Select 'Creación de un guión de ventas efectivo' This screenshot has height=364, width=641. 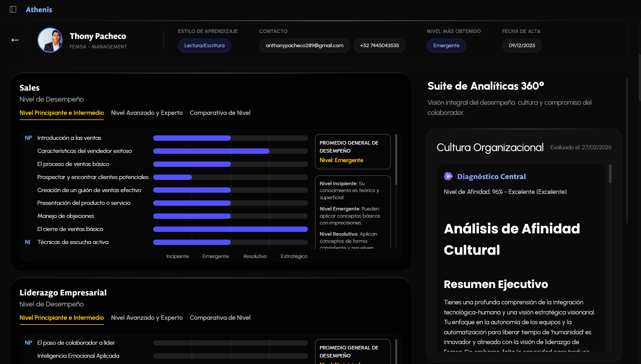[x=89, y=190]
